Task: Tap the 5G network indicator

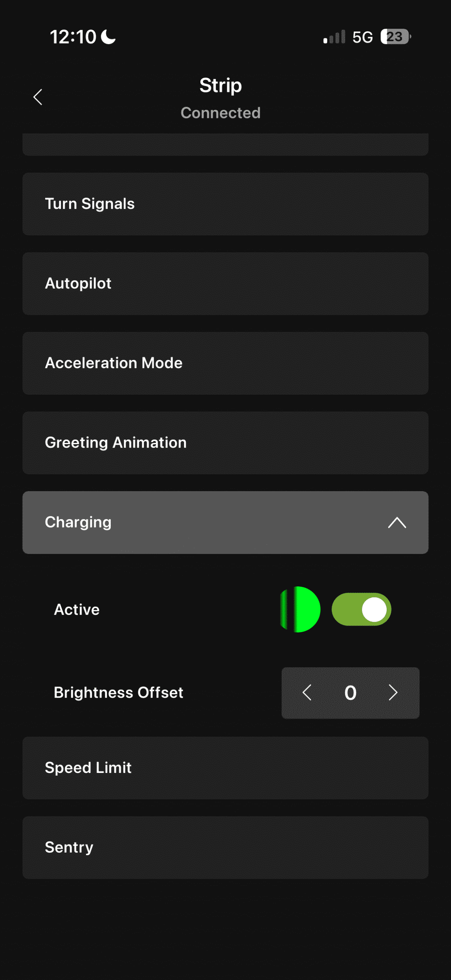Action: pyautogui.click(x=362, y=37)
